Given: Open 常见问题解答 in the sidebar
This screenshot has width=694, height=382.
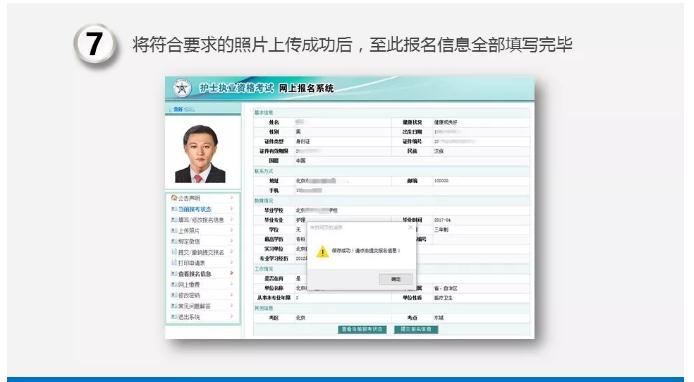Looking at the screenshot, I should pos(195,306).
